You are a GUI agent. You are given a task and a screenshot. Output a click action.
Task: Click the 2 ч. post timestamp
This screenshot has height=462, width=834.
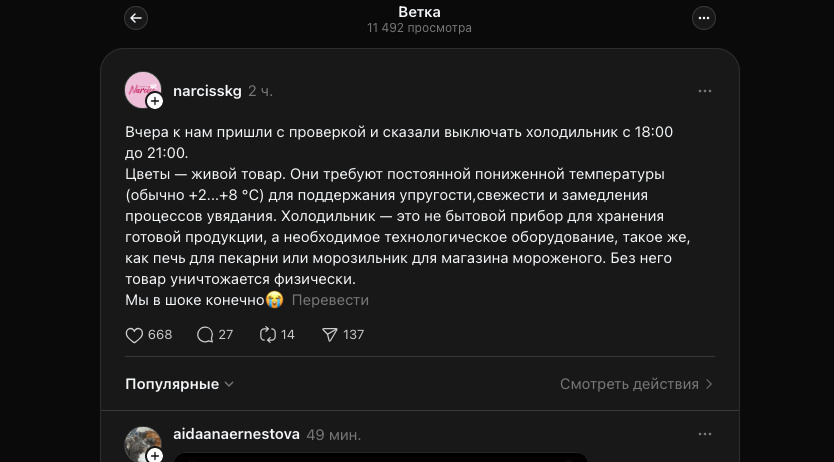pyautogui.click(x=260, y=91)
